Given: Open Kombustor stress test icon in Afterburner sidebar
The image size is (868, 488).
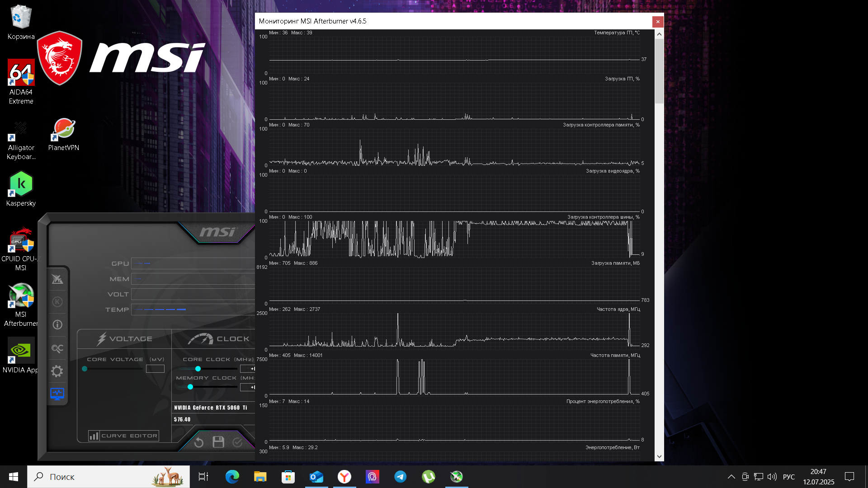Looking at the screenshot, I should tap(57, 302).
